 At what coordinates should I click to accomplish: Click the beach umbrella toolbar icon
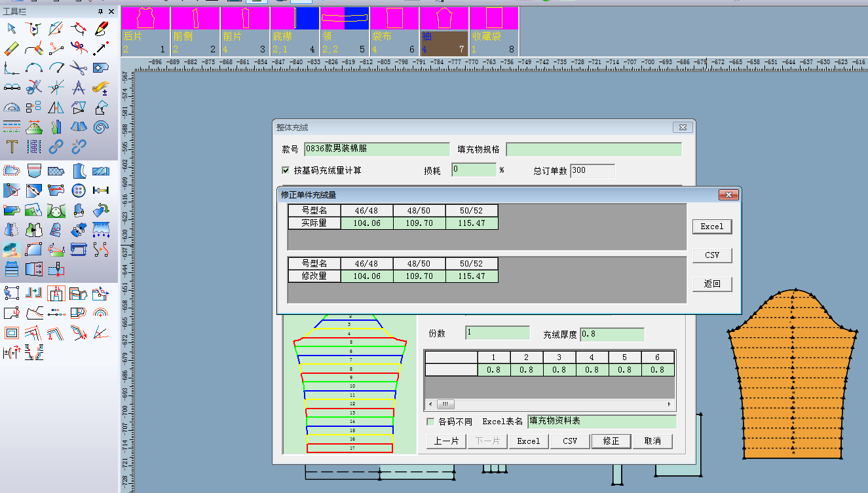10,248
